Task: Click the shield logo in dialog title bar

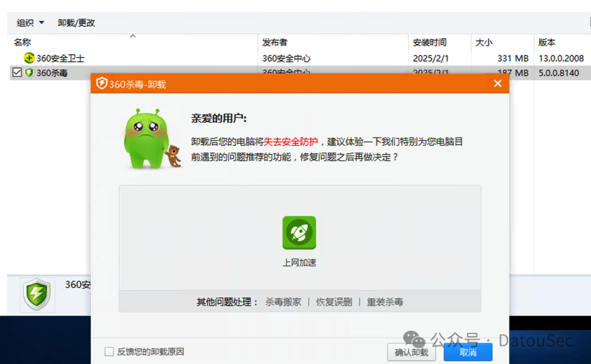Action: pyautogui.click(x=101, y=83)
